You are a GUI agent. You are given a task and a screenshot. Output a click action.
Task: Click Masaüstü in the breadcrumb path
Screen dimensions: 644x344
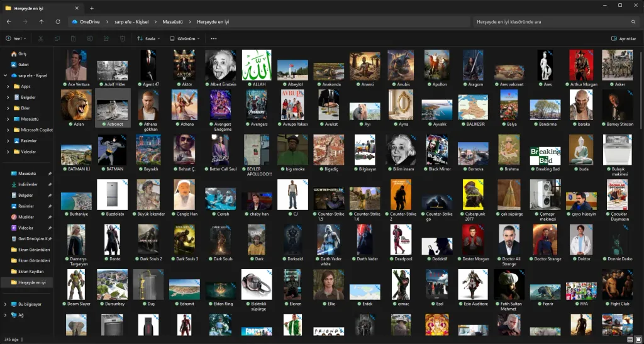click(172, 22)
